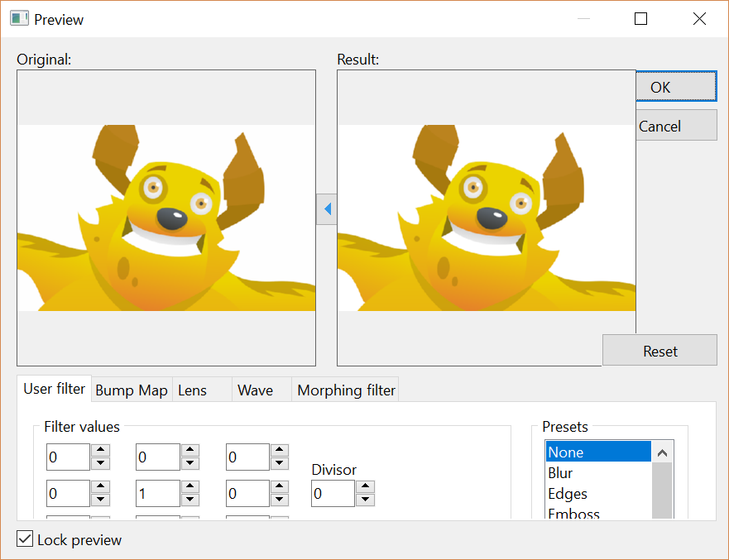
Task: Decrease the first row, middle filter value
Action: (x=189, y=463)
